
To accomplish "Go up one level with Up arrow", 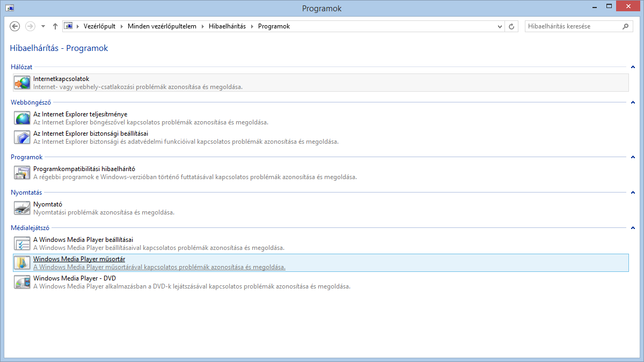I will (x=55, y=26).
